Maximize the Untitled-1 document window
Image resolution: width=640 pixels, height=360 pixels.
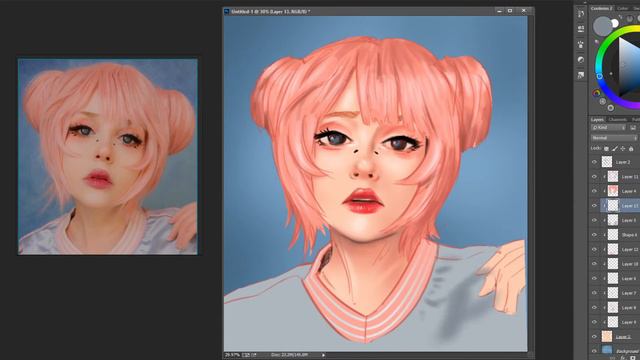(510, 11)
